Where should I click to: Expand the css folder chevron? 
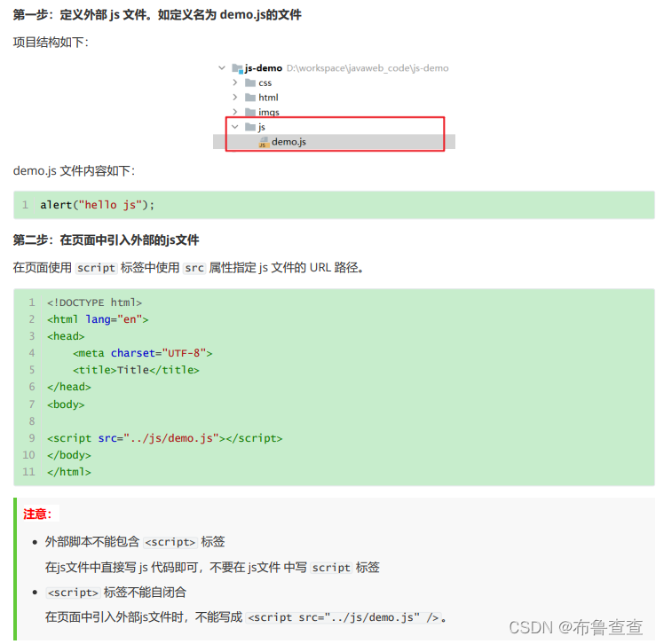point(234,82)
